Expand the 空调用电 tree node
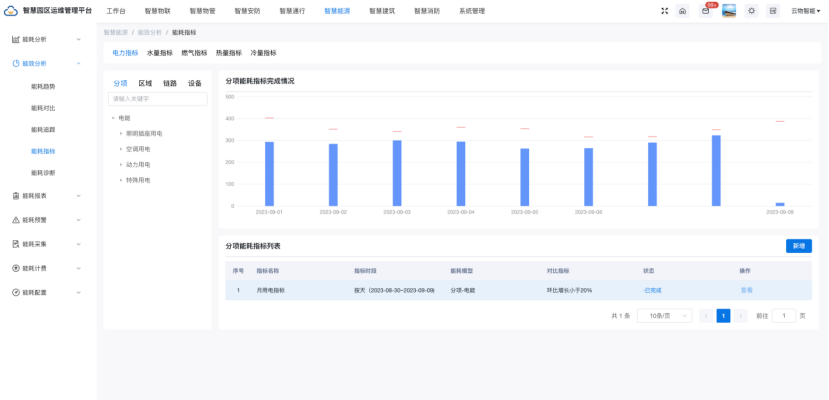The height and width of the screenshot is (400, 829). [121, 148]
